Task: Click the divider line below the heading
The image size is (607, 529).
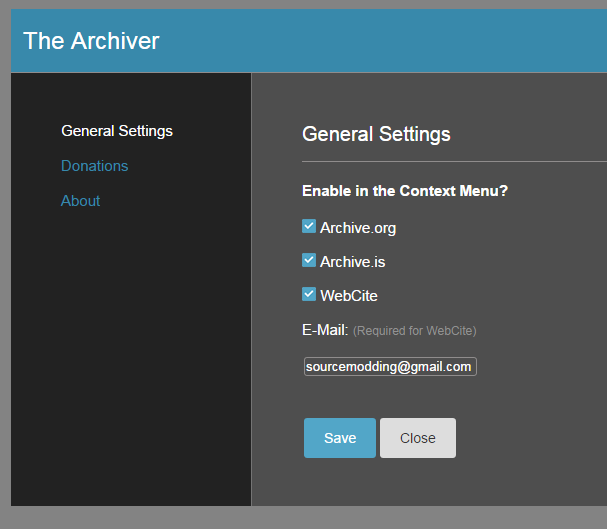Action: coord(454,161)
